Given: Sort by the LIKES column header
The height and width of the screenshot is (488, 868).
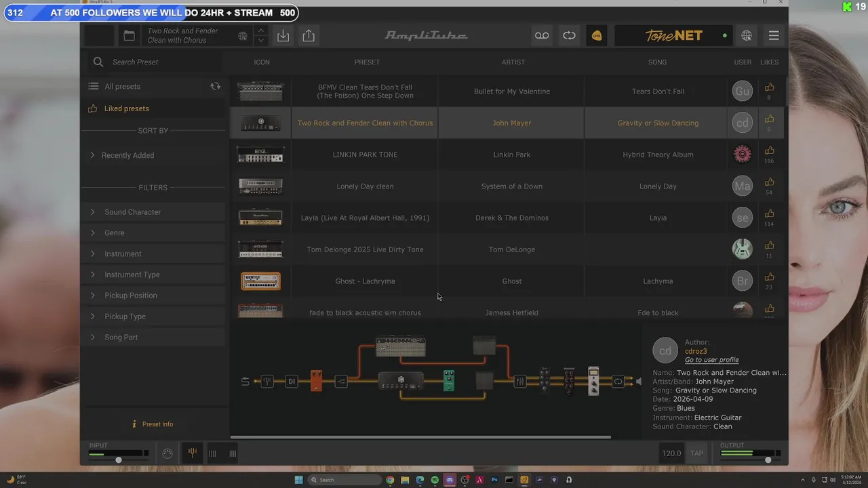Looking at the screenshot, I should 769,62.
